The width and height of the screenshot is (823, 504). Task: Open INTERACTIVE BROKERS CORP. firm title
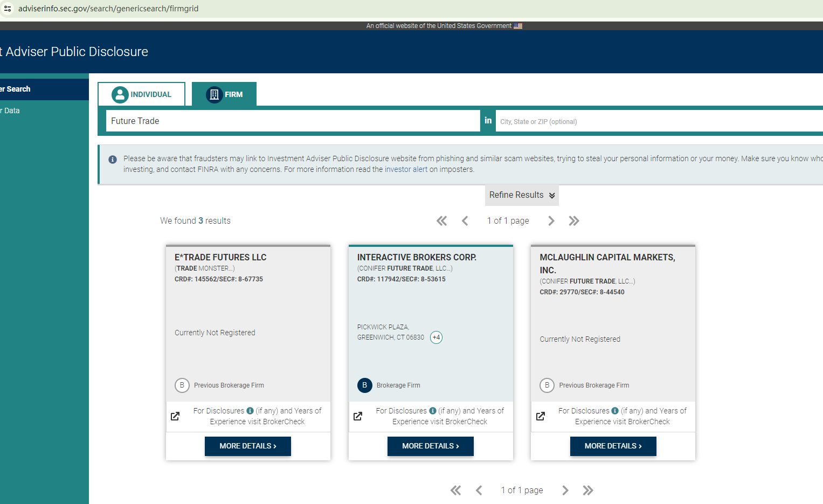coord(417,257)
